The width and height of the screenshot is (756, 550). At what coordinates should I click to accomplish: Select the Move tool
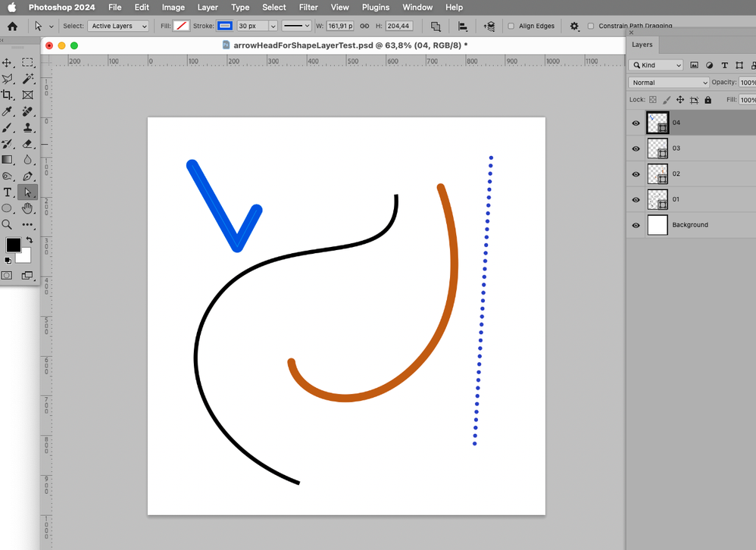[x=8, y=63]
